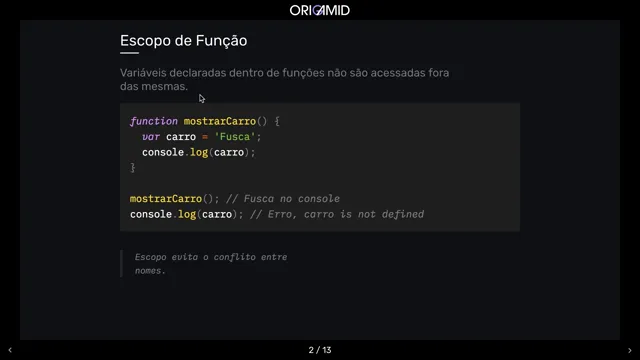This screenshot has width=640, height=360.
Task: Click the comment // Fusca no console
Action: (283, 199)
